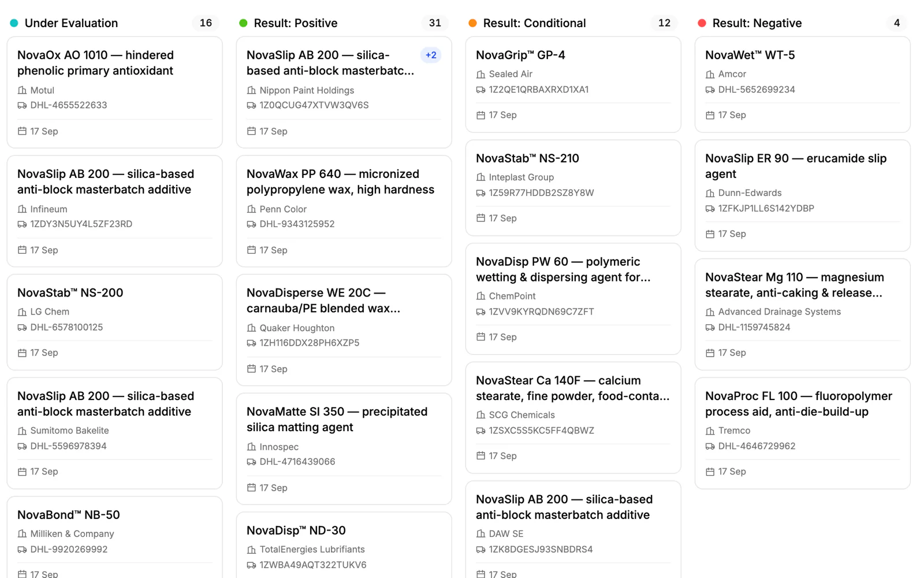Open the NovaGrip GP-4 card
The width and height of the screenshot is (924, 578).
[x=573, y=84]
